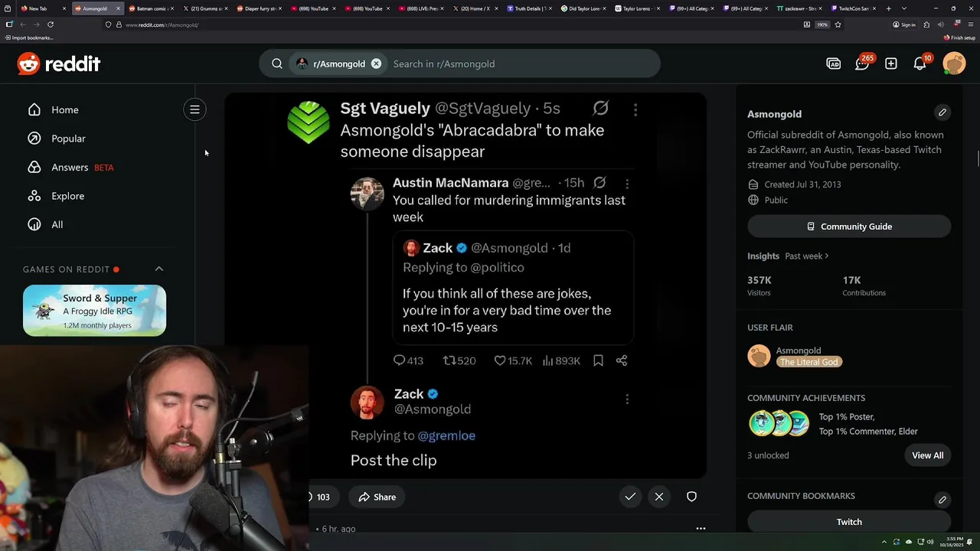Open the Reddit chat icon
Viewport: 980px width, 551px height.
point(862,64)
